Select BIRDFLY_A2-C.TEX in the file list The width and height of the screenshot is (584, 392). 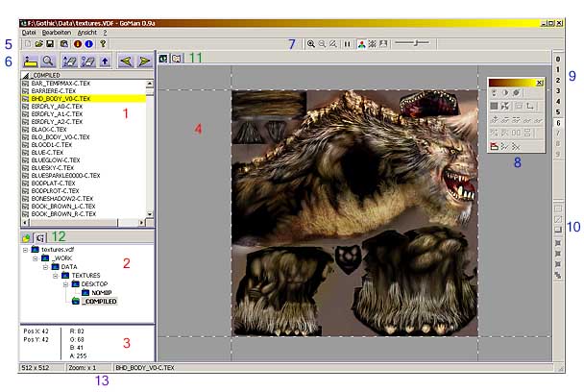tap(84, 121)
